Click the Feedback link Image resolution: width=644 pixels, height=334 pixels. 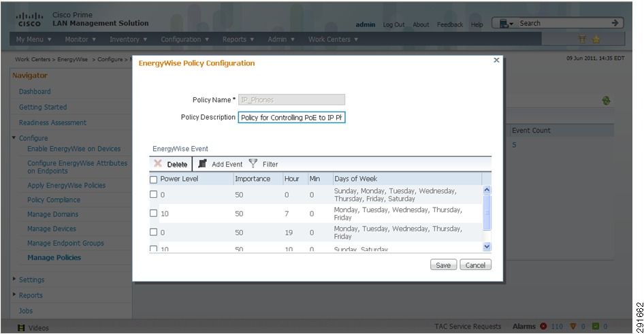click(x=450, y=24)
